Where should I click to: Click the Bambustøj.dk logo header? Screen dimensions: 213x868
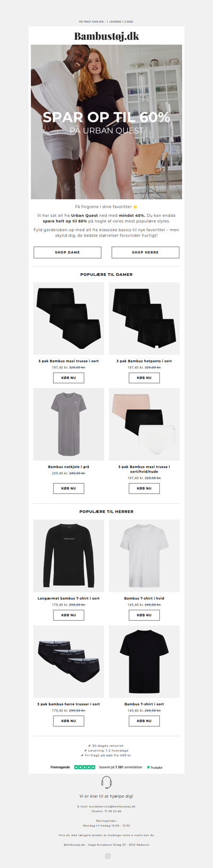point(106,36)
